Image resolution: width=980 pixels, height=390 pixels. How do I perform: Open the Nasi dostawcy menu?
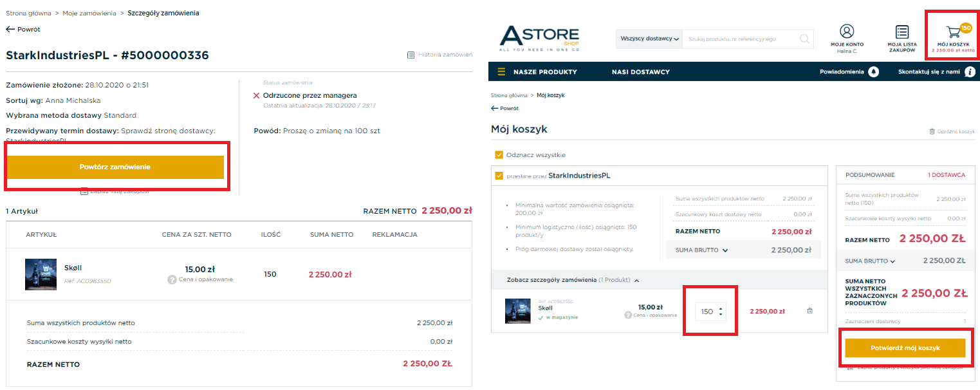tap(640, 71)
